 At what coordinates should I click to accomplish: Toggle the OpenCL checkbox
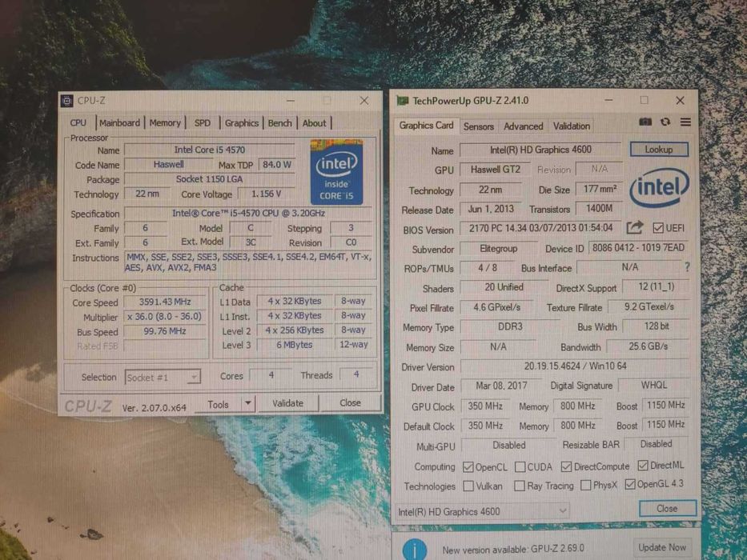point(468,467)
